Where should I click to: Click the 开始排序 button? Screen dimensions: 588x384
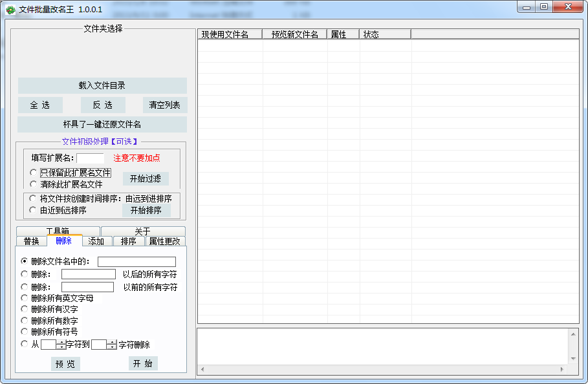tap(146, 211)
